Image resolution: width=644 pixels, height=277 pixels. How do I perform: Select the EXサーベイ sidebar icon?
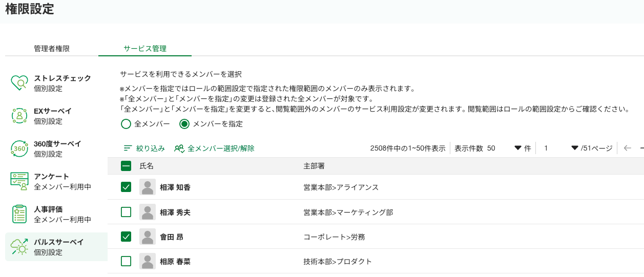[x=19, y=116]
